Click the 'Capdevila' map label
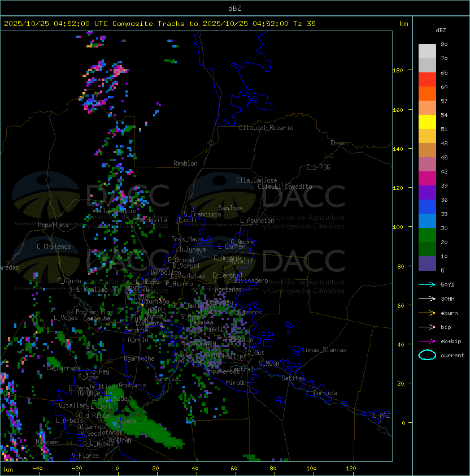 (x=152, y=220)
